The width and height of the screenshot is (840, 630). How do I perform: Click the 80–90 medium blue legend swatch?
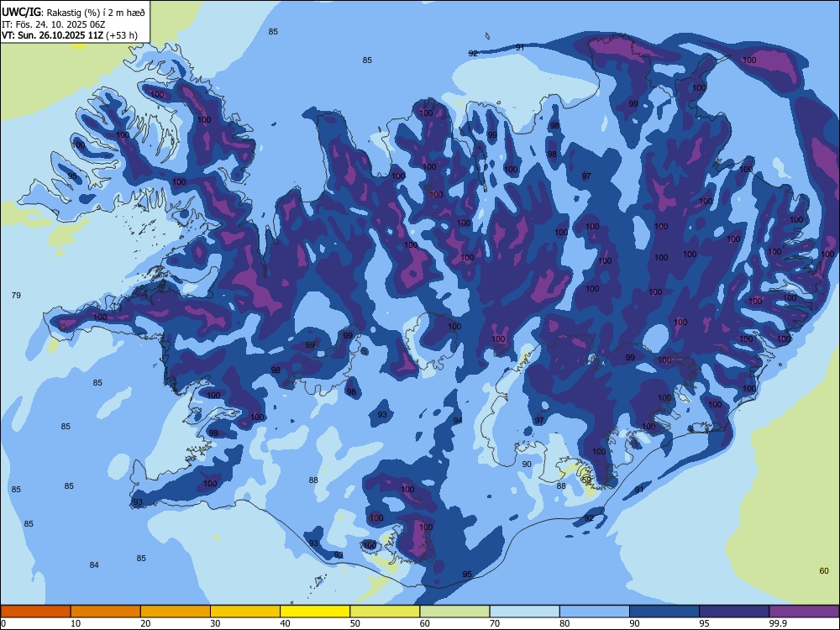(595, 612)
